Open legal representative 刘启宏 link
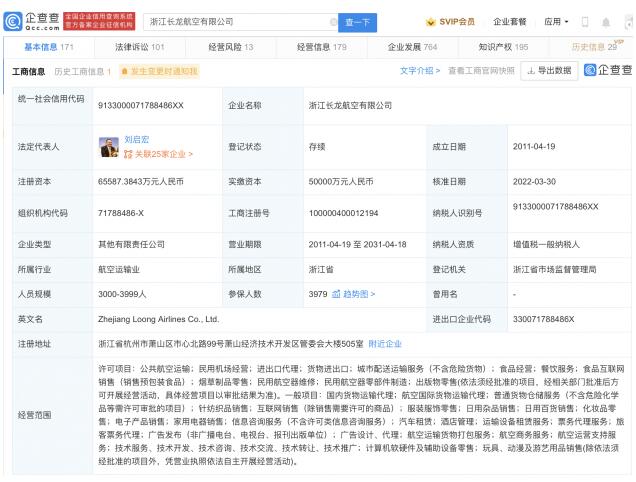The height and width of the screenshot is (482, 636). pos(137,140)
